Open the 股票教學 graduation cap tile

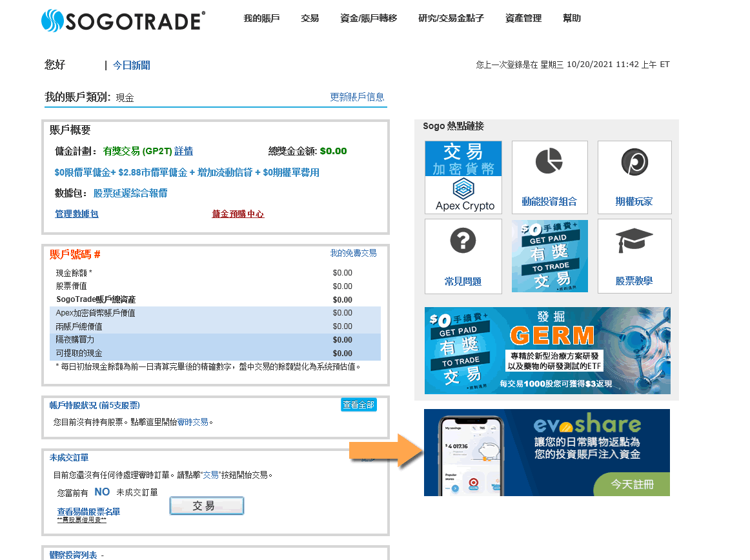click(634, 256)
